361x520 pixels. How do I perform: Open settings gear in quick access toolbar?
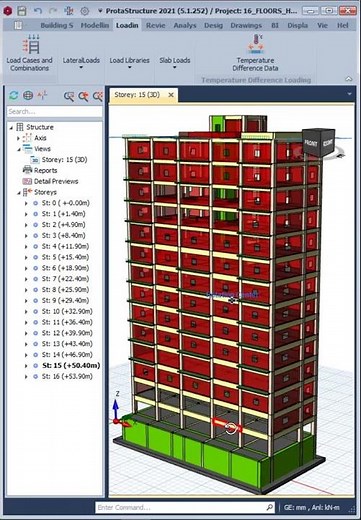84,11
